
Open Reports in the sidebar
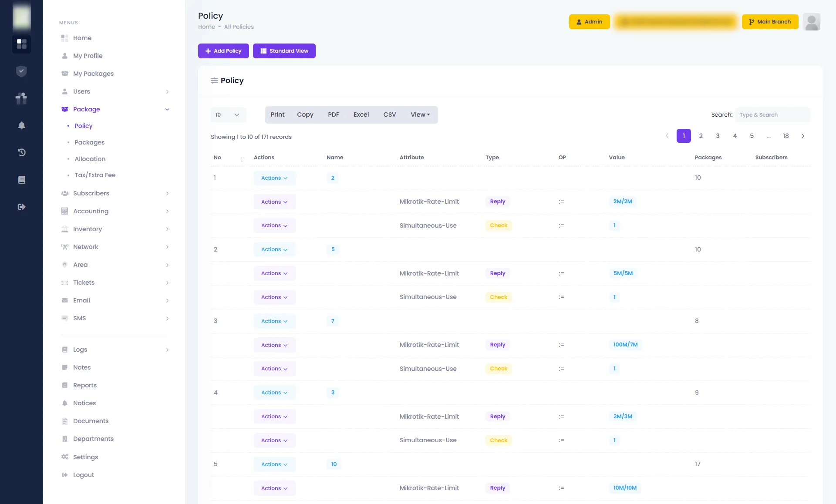(85, 385)
